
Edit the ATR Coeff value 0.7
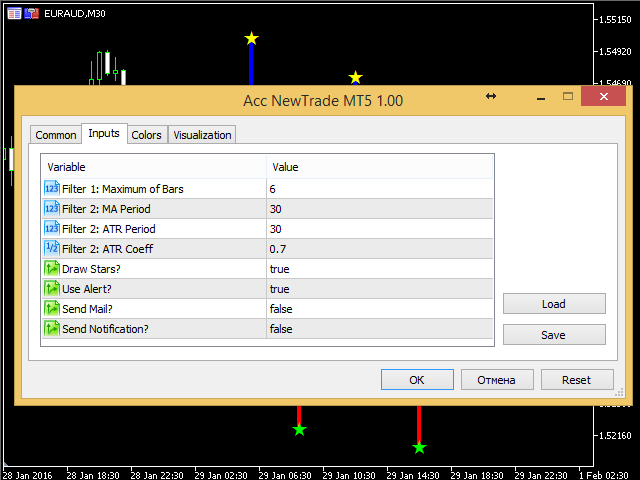click(380, 249)
